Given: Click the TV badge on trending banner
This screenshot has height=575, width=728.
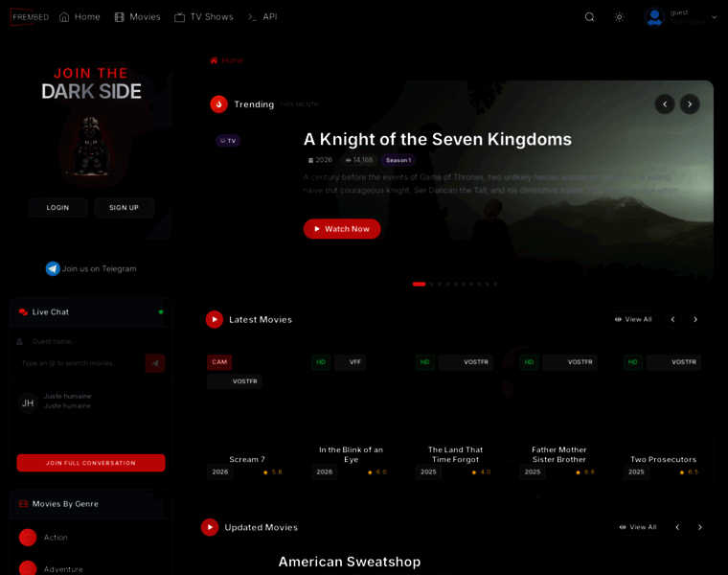Looking at the screenshot, I should (x=228, y=141).
